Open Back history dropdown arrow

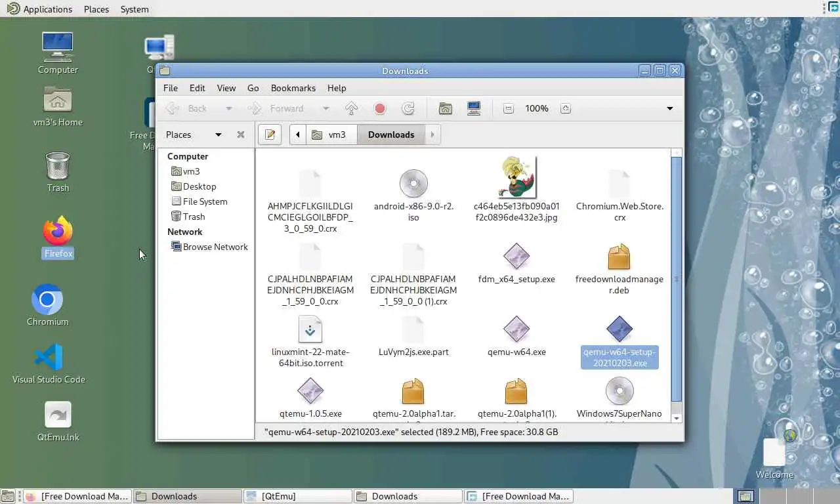click(228, 108)
